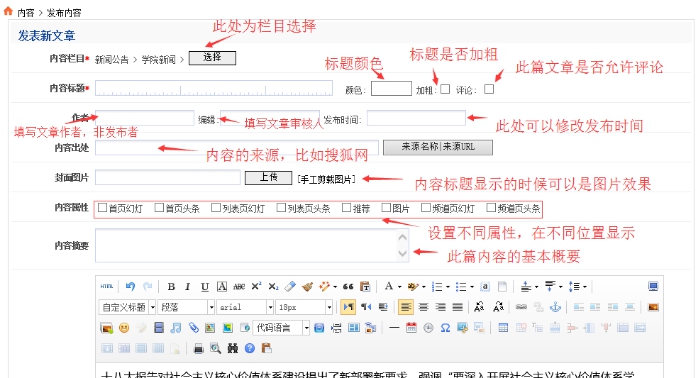
Task: Open find and replace binoculars icon
Action: tap(233, 348)
